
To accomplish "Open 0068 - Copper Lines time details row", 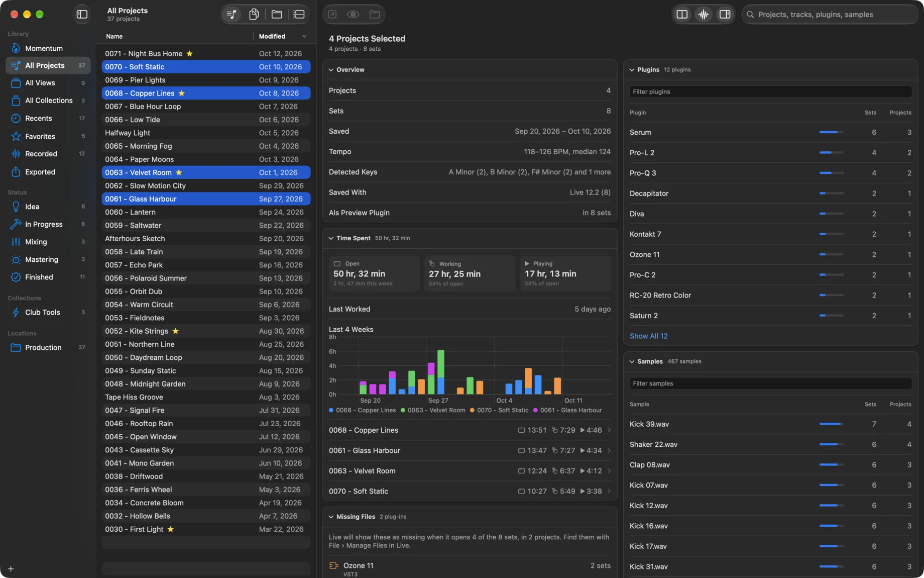I will click(x=470, y=430).
